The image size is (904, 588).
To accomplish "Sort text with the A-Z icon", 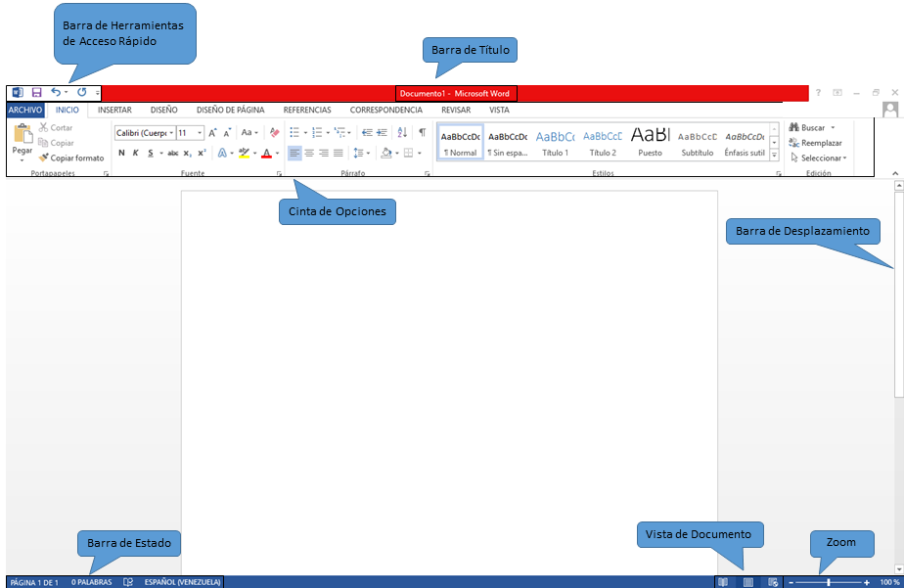I will (402, 132).
